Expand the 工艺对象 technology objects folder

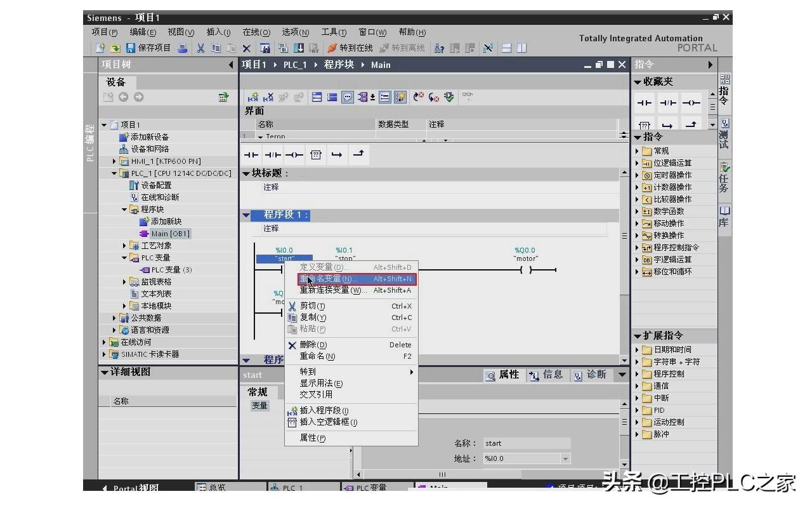124,246
